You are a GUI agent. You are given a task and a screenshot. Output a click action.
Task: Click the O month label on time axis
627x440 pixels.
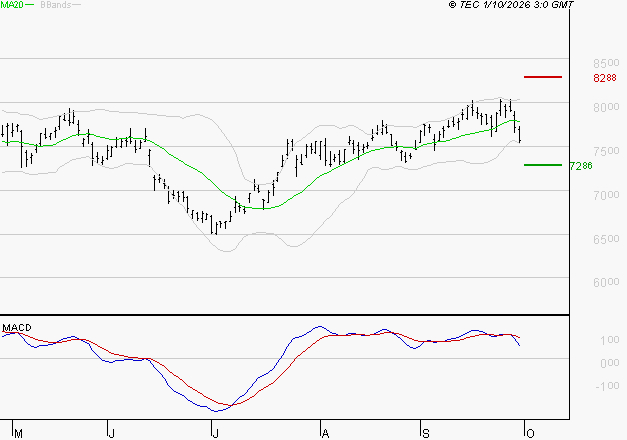(x=530, y=434)
